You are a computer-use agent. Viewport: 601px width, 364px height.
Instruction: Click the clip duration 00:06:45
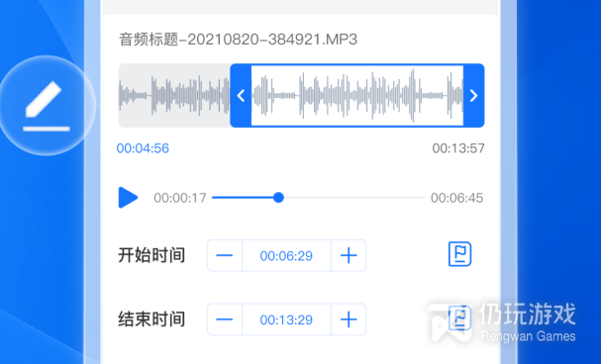456,198
